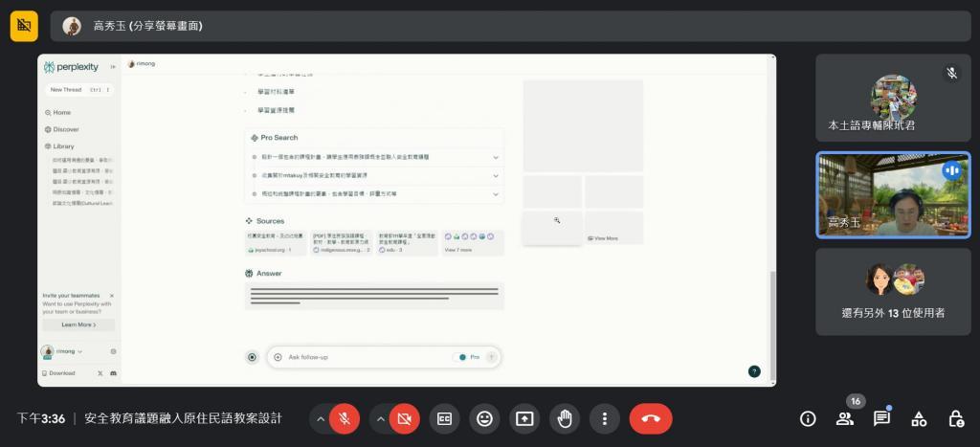Click the Ask follow-up input field
Viewport: 980px width, 447px height.
coord(364,357)
